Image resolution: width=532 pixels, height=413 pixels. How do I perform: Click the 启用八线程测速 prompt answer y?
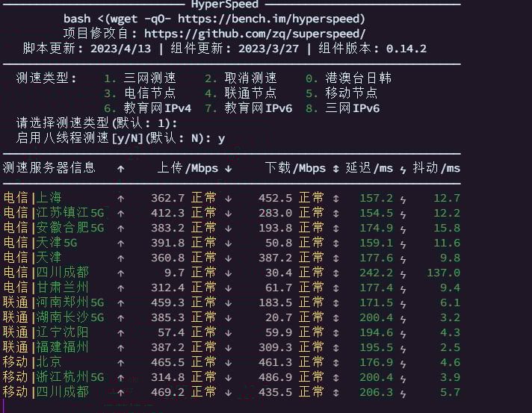[x=221, y=138]
